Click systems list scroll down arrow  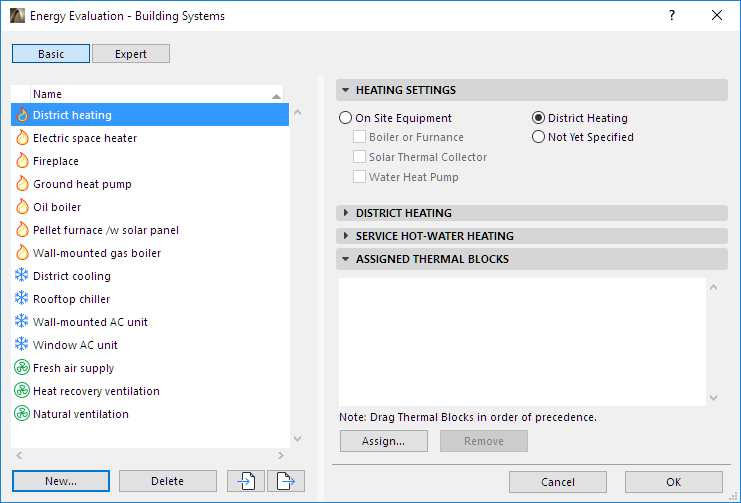click(297, 439)
